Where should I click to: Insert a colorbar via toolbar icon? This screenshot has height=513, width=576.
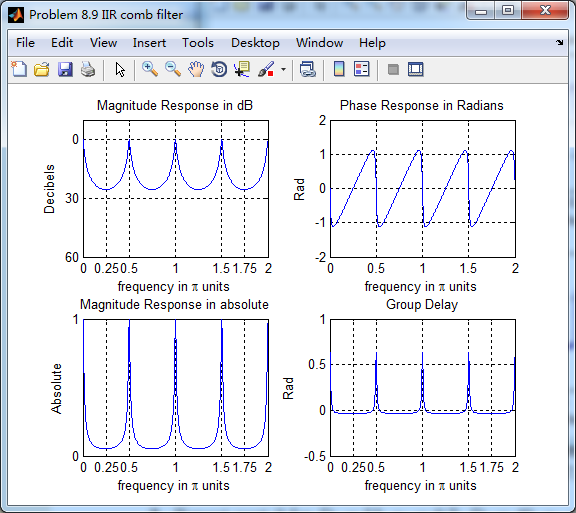click(339, 69)
